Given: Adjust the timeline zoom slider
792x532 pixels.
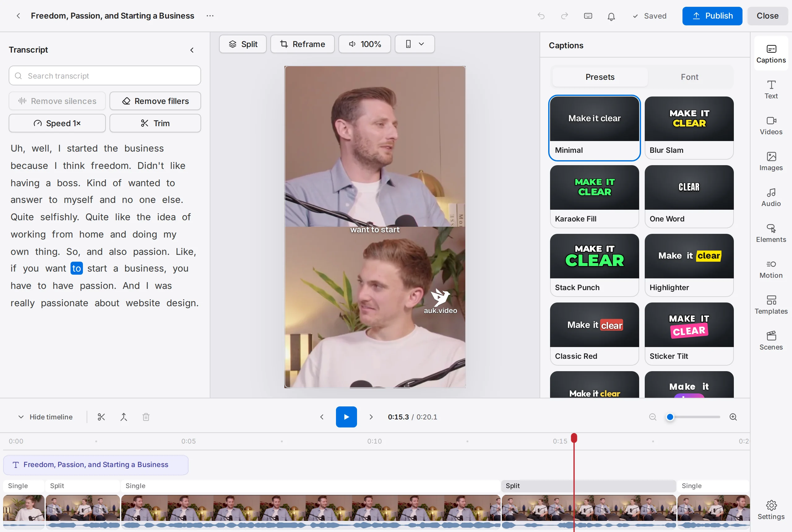Looking at the screenshot, I should pyautogui.click(x=693, y=417).
